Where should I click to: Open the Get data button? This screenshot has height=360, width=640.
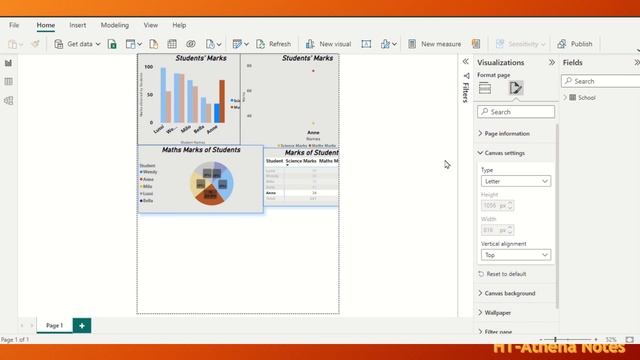coord(77,44)
